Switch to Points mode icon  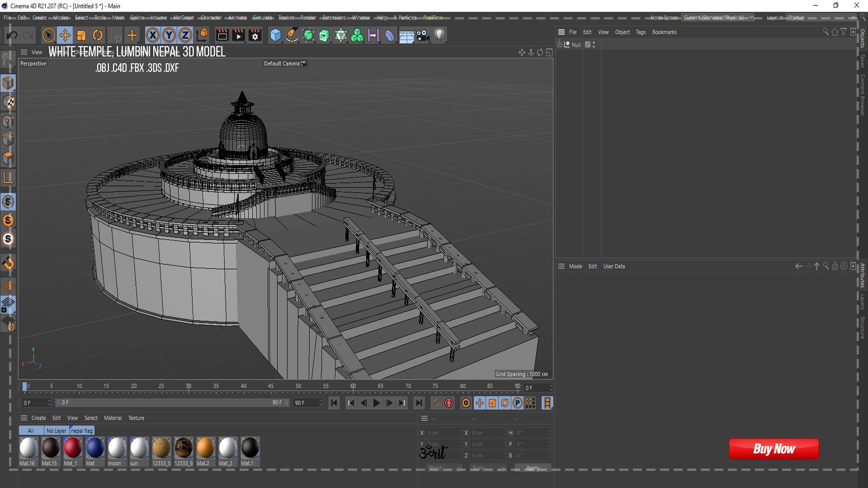(x=8, y=121)
